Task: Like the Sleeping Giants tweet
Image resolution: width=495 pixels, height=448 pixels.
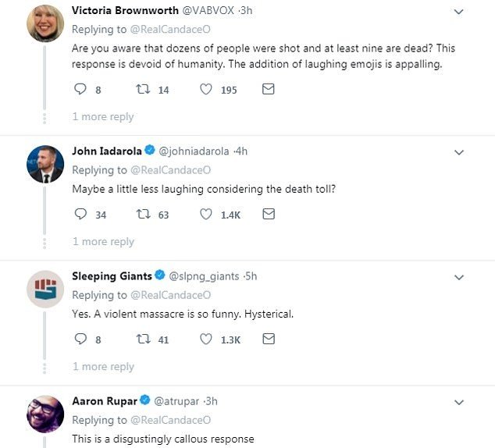Action: pyautogui.click(x=206, y=340)
